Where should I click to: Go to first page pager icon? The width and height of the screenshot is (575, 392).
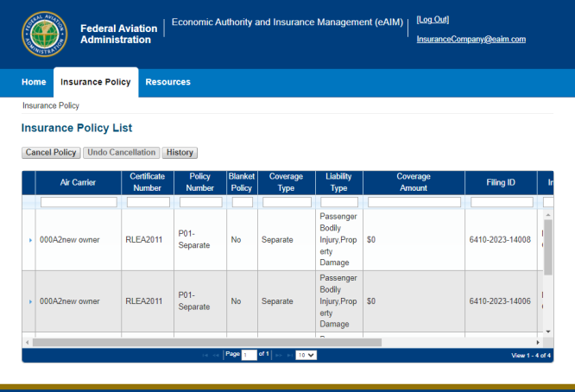click(205, 355)
